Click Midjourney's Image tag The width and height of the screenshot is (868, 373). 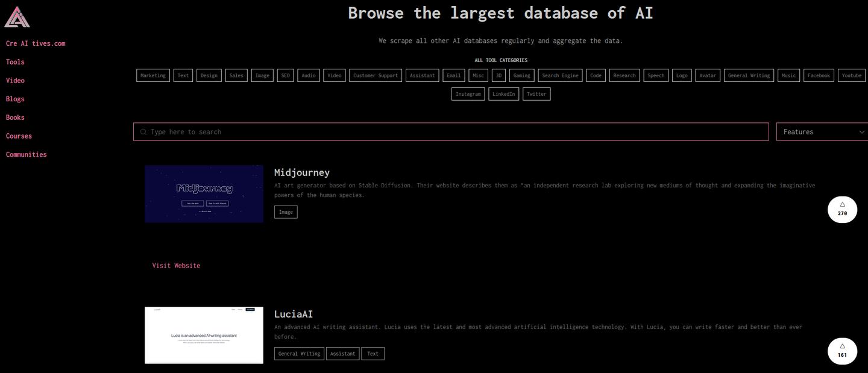(286, 212)
